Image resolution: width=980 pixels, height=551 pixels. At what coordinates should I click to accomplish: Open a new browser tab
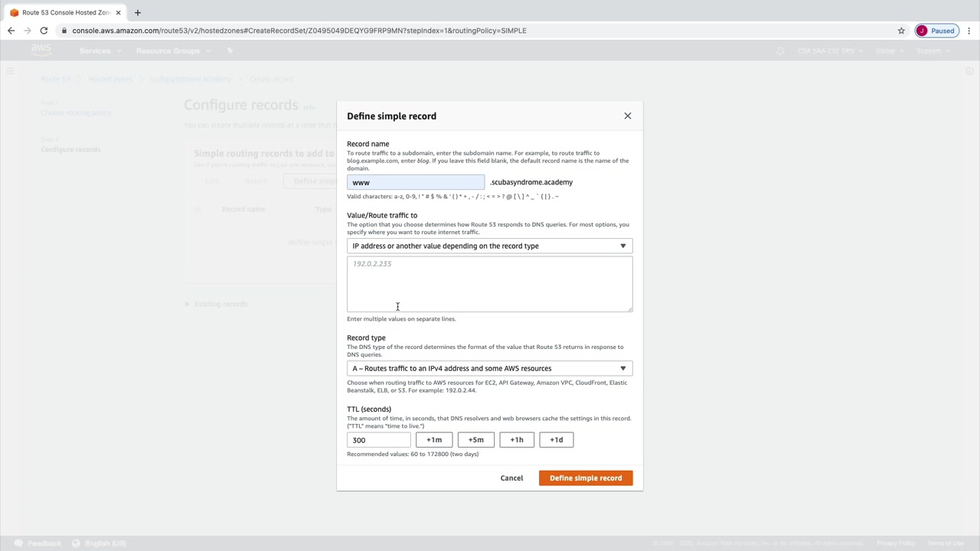pos(138,12)
